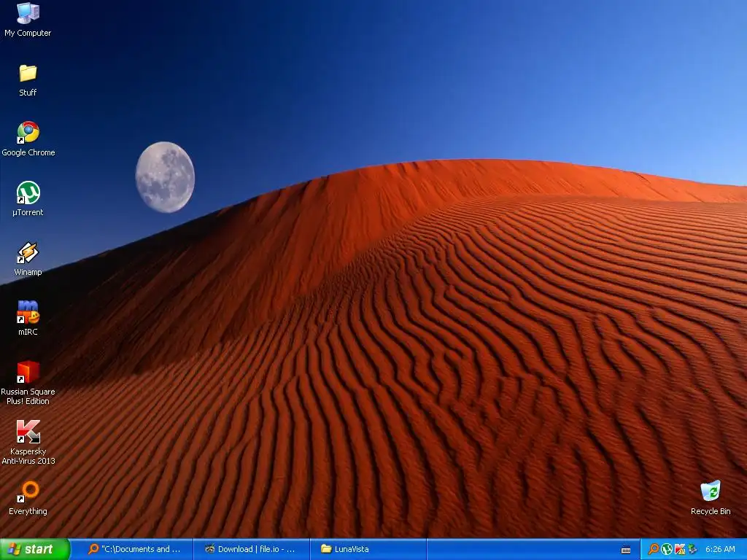Switch to the "C:\Documents and ..." taskbar window
The image size is (747, 560).
click(x=133, y=549)
